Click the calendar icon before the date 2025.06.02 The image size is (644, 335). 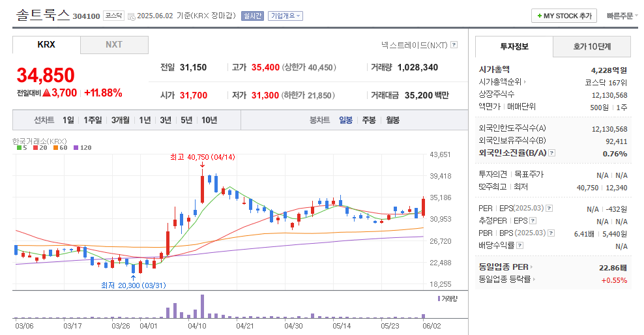pos(132,16)
